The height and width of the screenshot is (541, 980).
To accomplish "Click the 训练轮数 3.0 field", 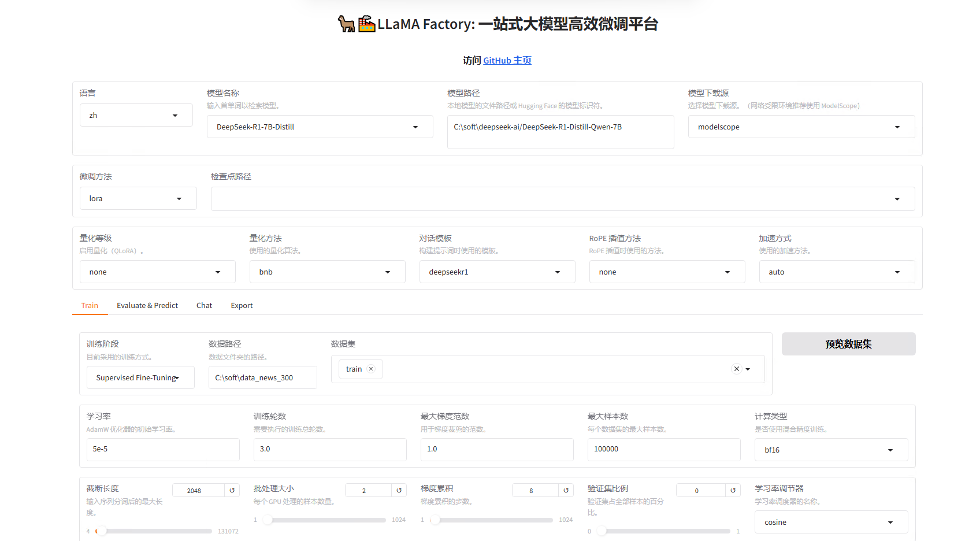I will (330, 449).
